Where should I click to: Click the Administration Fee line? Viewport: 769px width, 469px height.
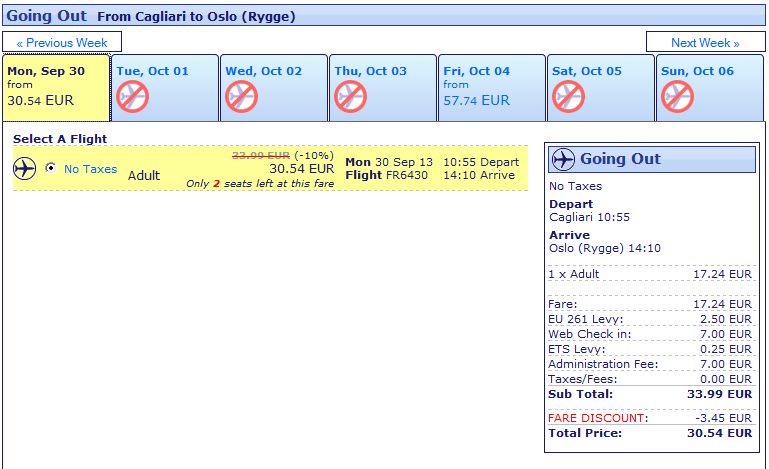point(650,364)
